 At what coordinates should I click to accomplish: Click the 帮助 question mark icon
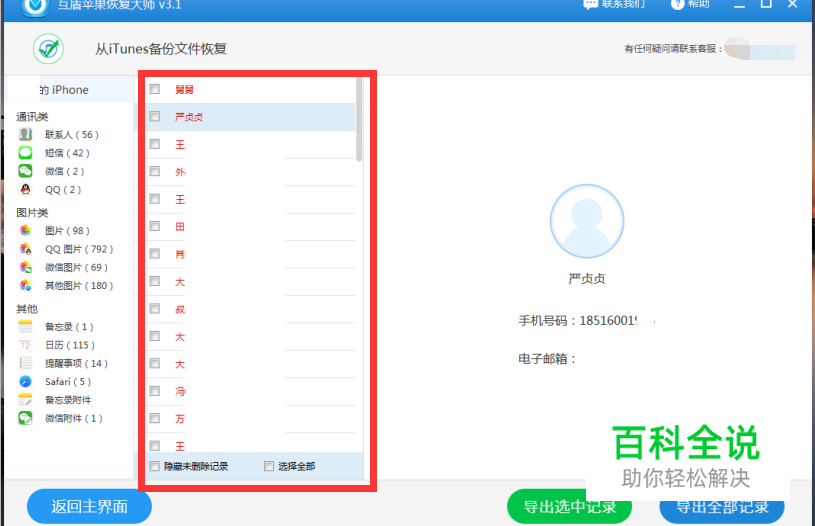677,5
